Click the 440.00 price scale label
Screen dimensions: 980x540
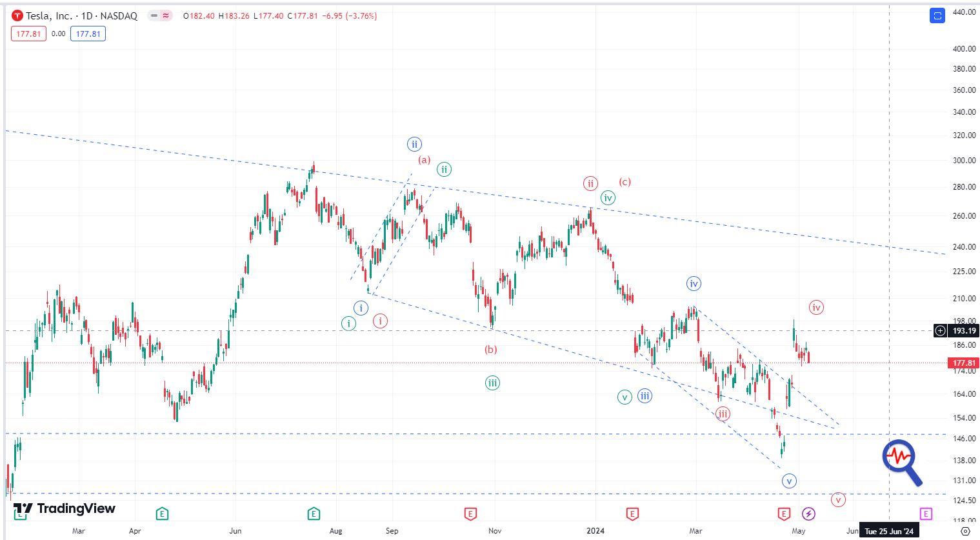pos(964,12)
